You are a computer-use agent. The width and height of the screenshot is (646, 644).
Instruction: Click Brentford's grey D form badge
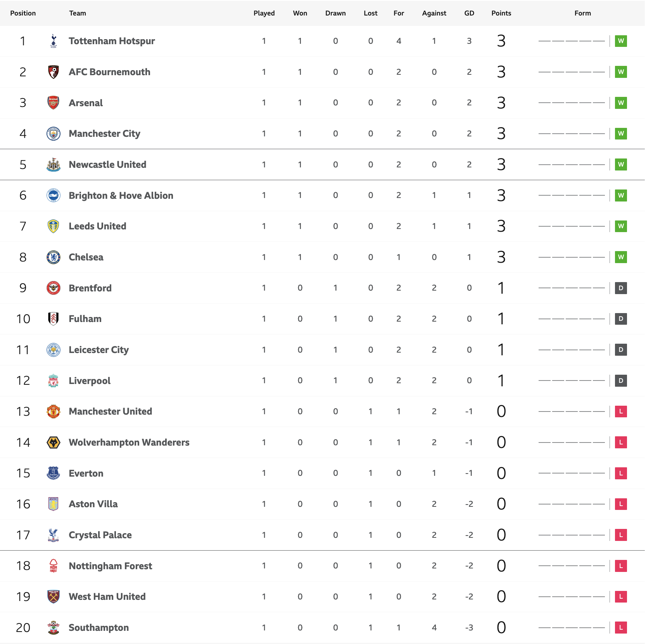point(621,288)
